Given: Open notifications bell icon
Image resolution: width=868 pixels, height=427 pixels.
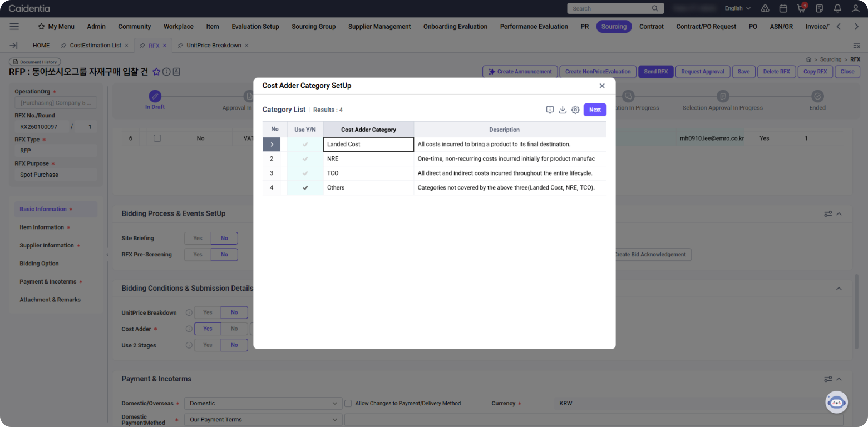Looking at the screenshot, I should pyautogui.click(x=837, y=8).
